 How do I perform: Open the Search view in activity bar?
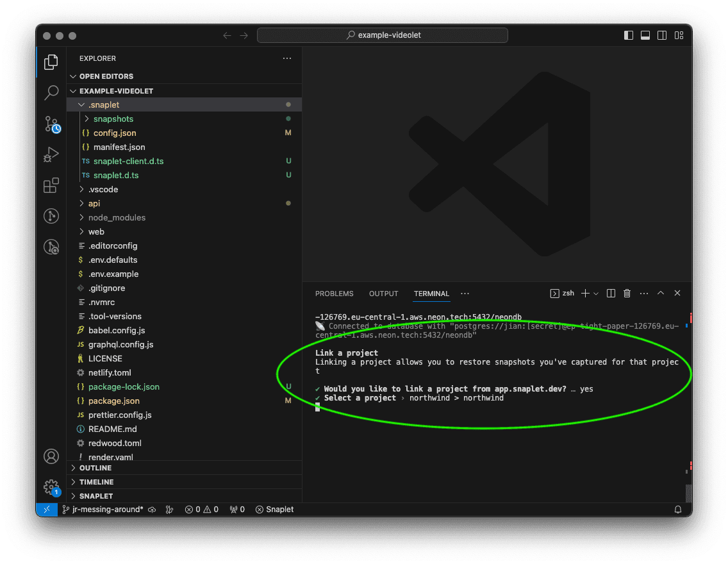point(51,93)
